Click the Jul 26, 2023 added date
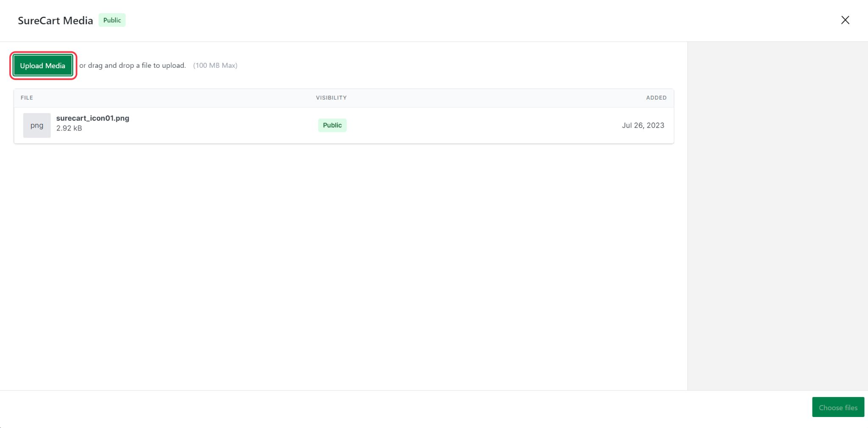 pyautogui.click(x=643, y=125)
